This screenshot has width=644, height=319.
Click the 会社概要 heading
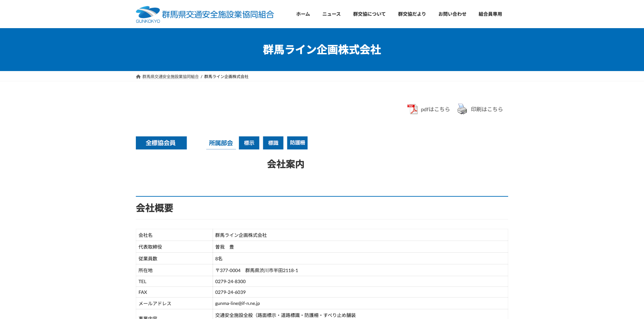click(155, 208)
